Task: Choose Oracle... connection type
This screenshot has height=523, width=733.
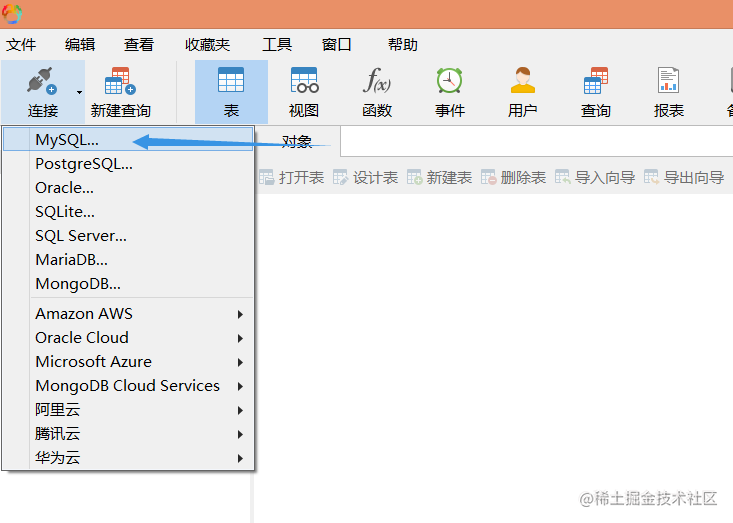Action: pyautogui.click(x=128, y=187)
